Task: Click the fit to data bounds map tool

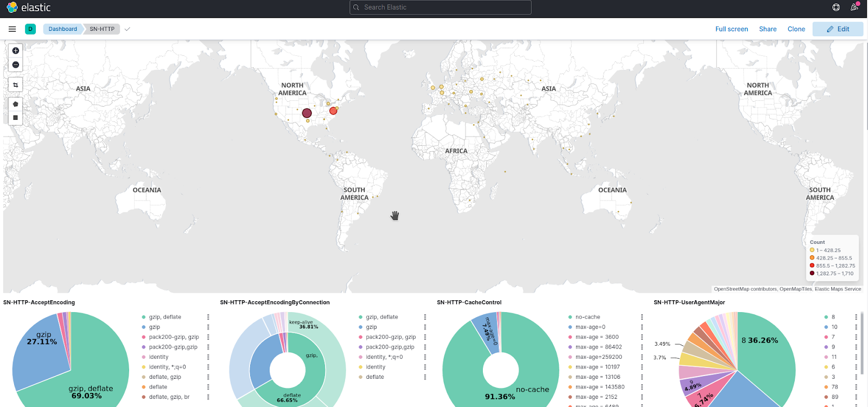Action: [x=16, y=85]
